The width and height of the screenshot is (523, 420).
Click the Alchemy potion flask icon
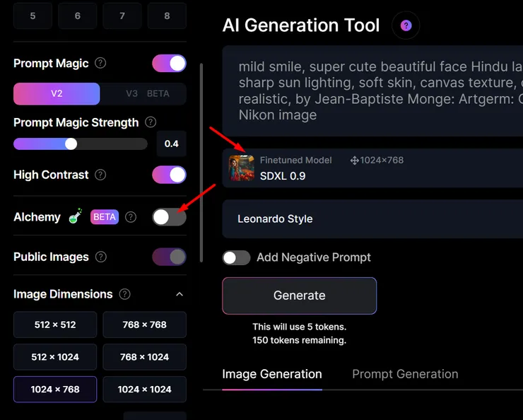(75, 217)
